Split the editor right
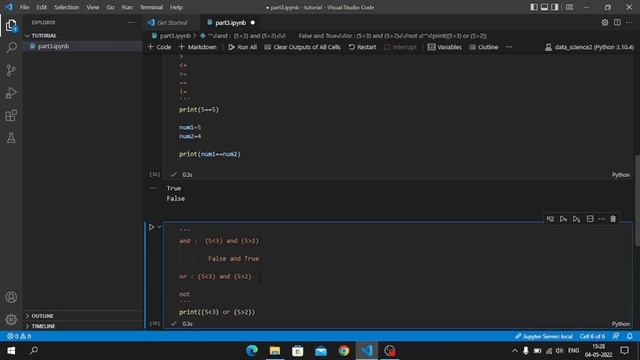This screenshot has height=360, width=640. (617, 22)
